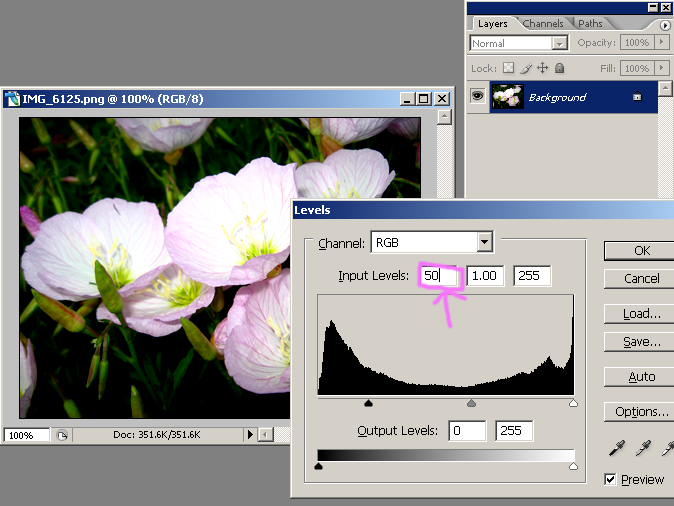Click the IMG_6125.png document title icon
Viewport: 674px width, 506px height.
(x=12, y=99)
